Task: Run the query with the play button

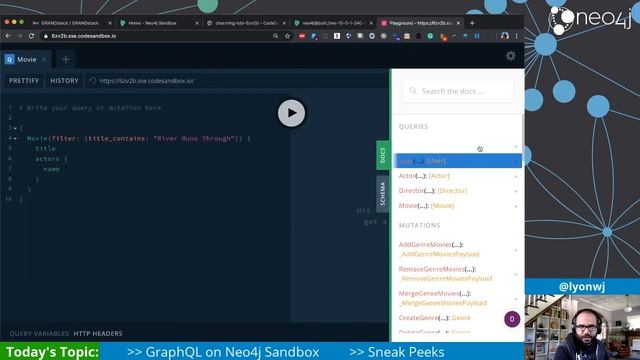Action: pyautogui.click(x=291, y=113)
